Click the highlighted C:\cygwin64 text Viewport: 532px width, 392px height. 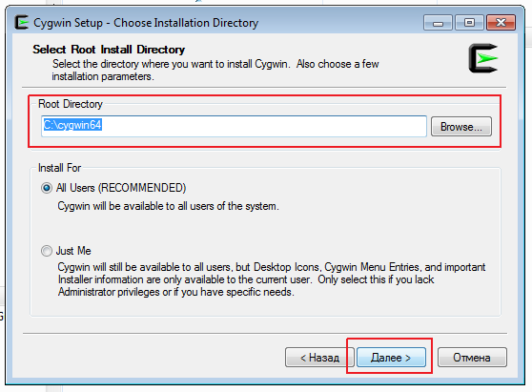tap(72, 125)
